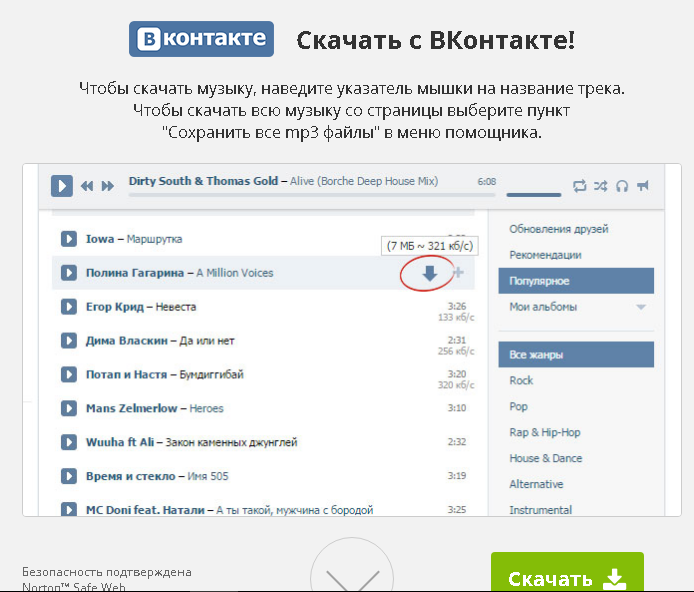Viewport: 694px width, 592px height.
Task: Select Alternative genre
Action: (536, 484)
